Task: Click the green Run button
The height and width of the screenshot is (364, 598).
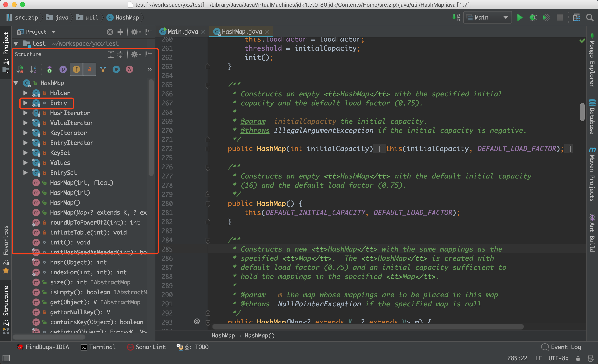Action: (520, 18)
